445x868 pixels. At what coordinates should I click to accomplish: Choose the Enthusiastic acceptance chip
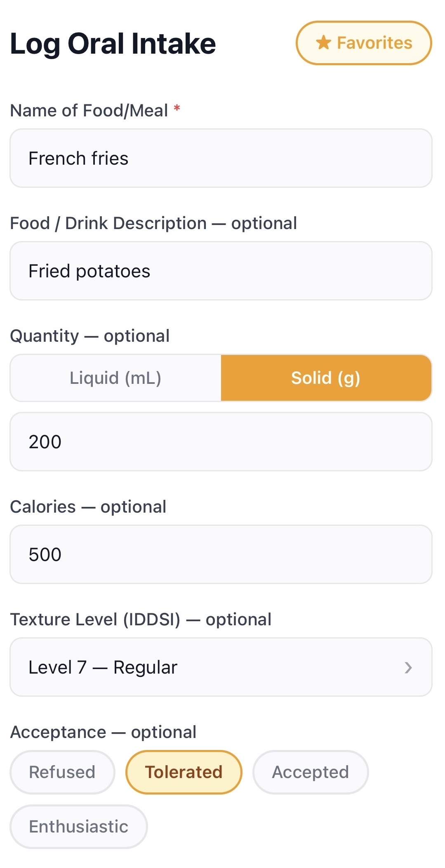[79, 826]
